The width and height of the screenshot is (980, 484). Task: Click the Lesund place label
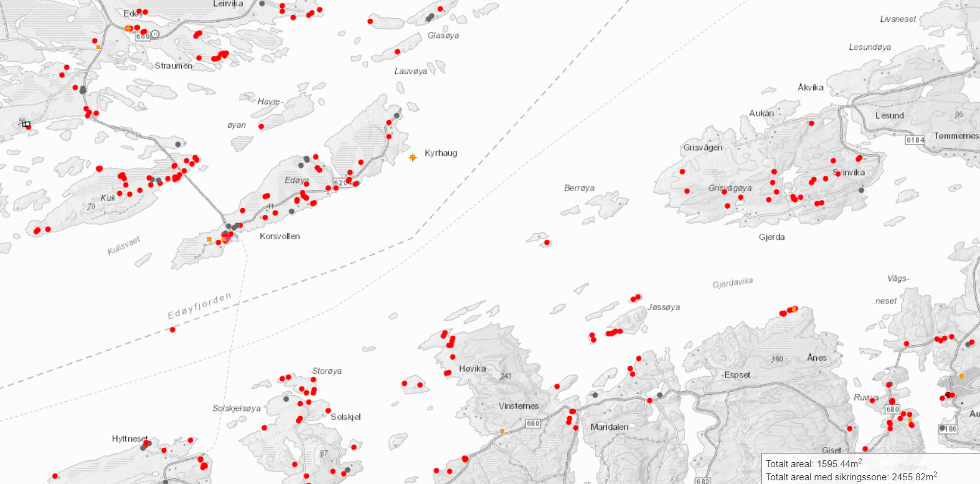(x=889, y=115)
